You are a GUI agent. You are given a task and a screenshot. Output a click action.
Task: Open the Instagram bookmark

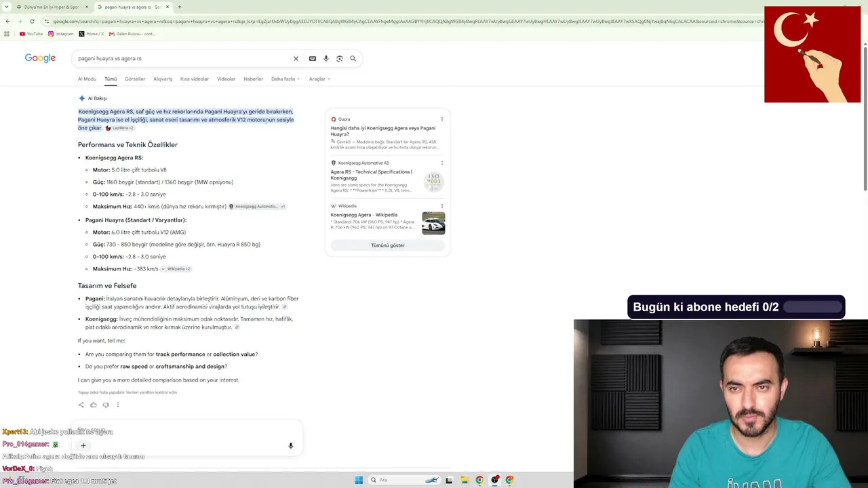[61, 34]
